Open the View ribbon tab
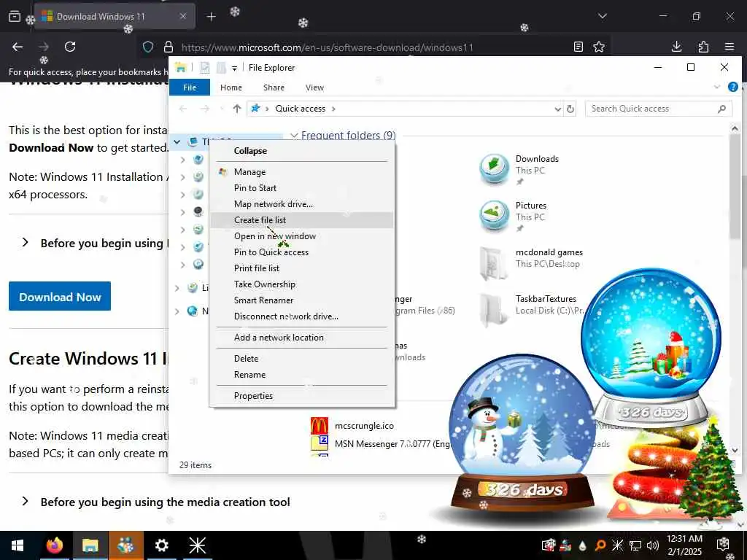The height and width of the screenshot is (560, 747). (314, 87)
